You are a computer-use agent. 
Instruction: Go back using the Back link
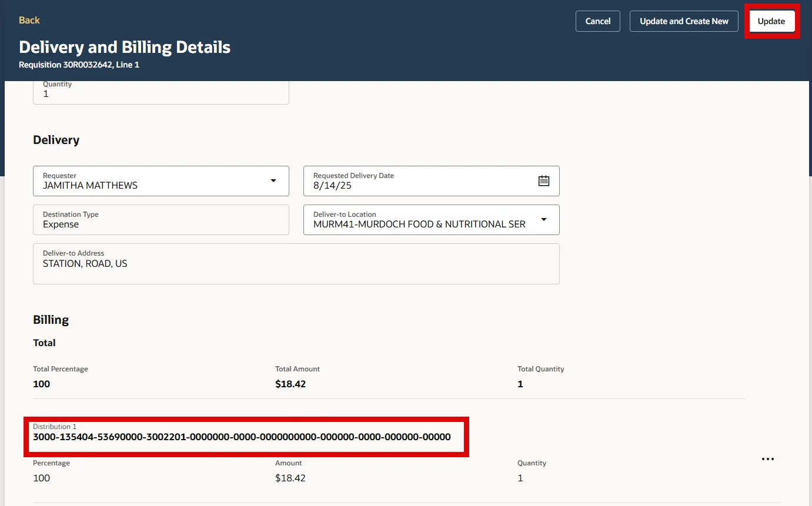tap(29, 20)
